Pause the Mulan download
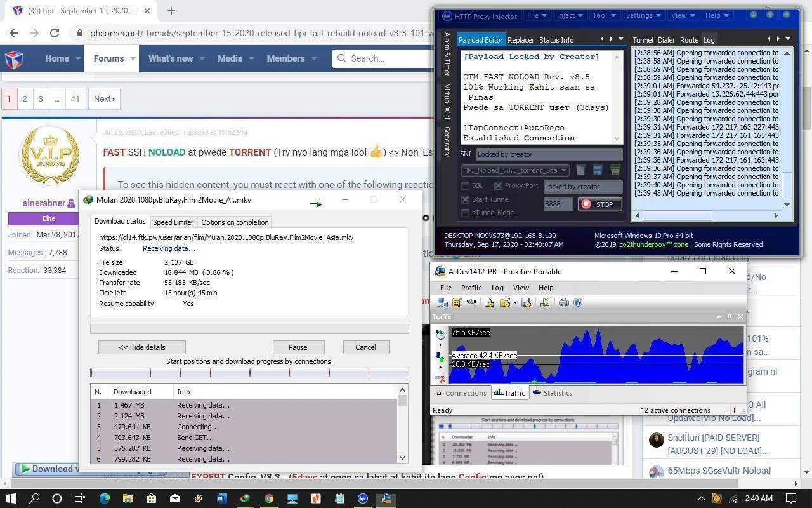The image size is (812, 508). (298, 347)
